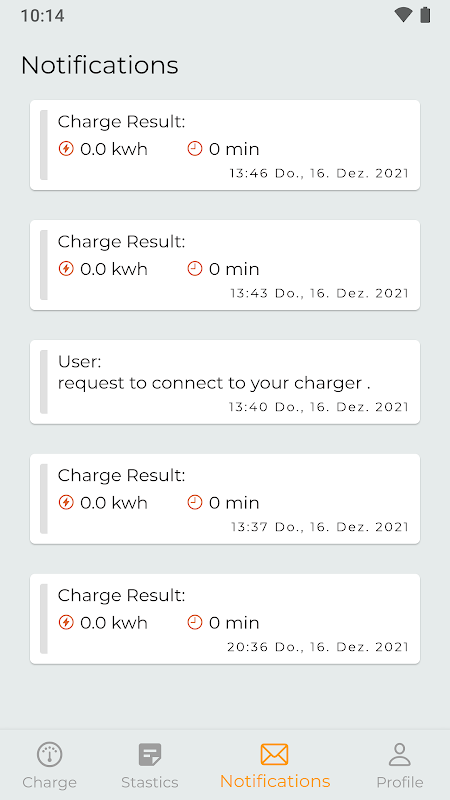Open the 13:46 Charge Result notification
This screenshot has width=450, height=800.
click(x=225, y=145)
